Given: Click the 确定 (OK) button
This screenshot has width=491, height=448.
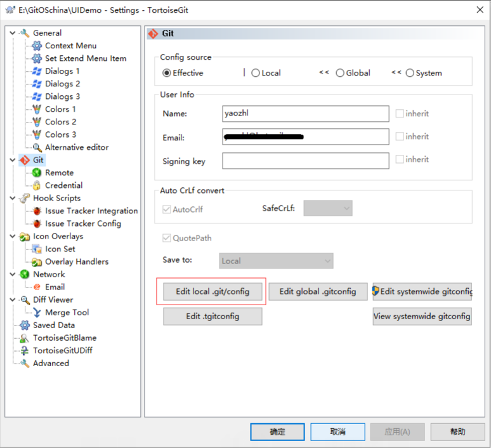Looking at the screenshot, I should click(277, 432).
